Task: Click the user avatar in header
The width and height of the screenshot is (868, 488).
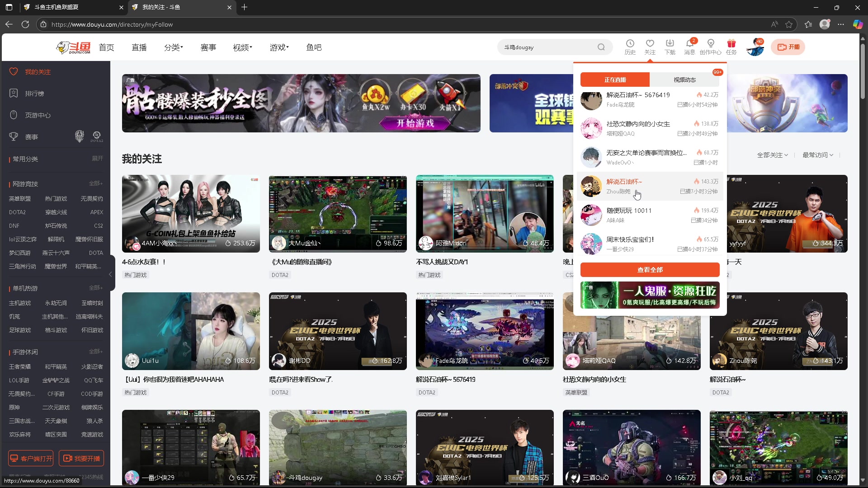Action: 755,47
